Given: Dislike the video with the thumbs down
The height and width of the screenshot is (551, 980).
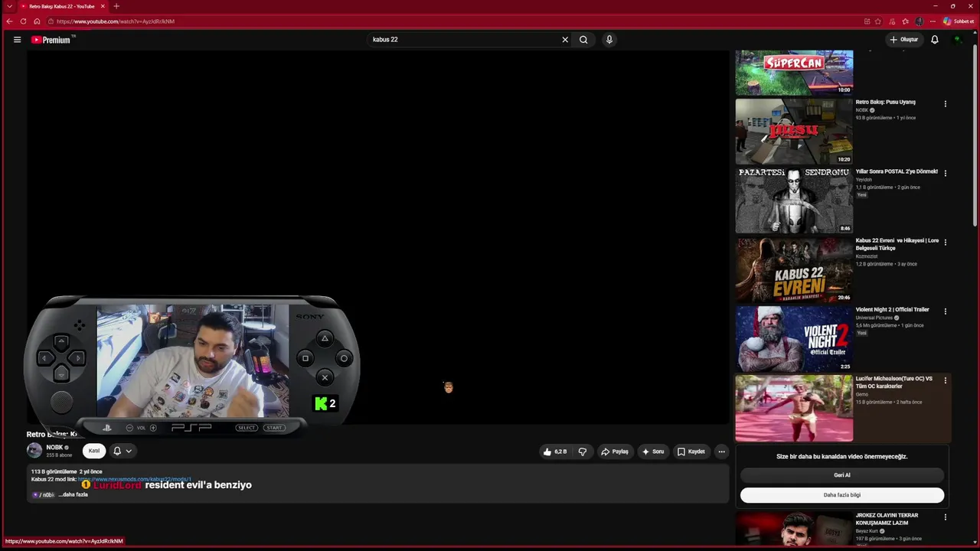Looking at the screenshot, I should 583,452.
